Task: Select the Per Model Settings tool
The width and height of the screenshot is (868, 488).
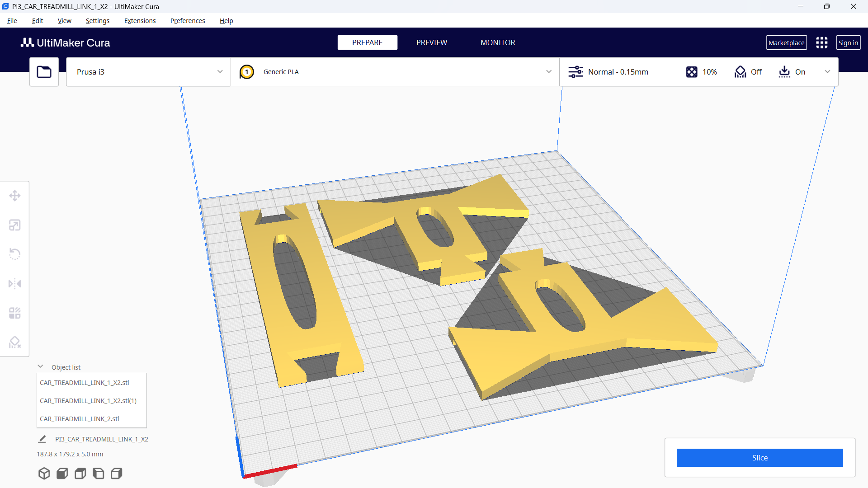Action: (x=15, y=313)
